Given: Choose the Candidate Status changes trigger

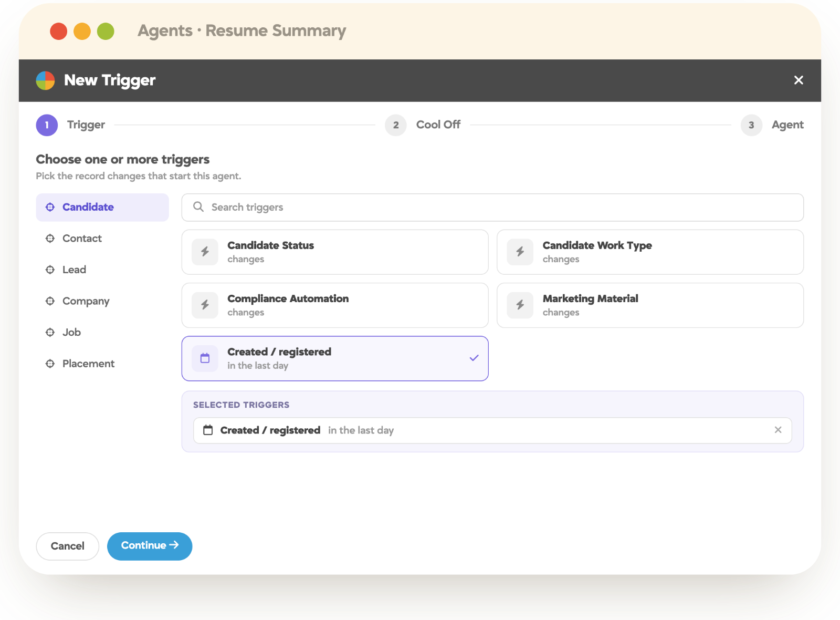Looking at the screenshot, I should click(x=335, y=252).
